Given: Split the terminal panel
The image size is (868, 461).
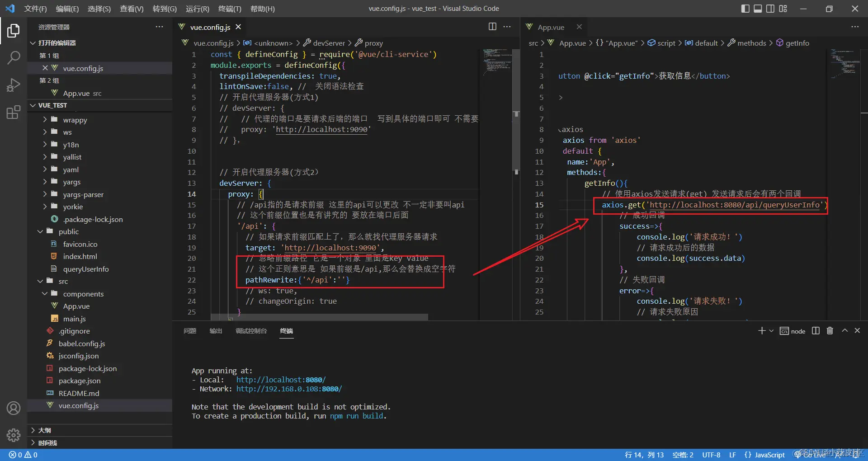Looking at the screenshot, I should 816,331.
